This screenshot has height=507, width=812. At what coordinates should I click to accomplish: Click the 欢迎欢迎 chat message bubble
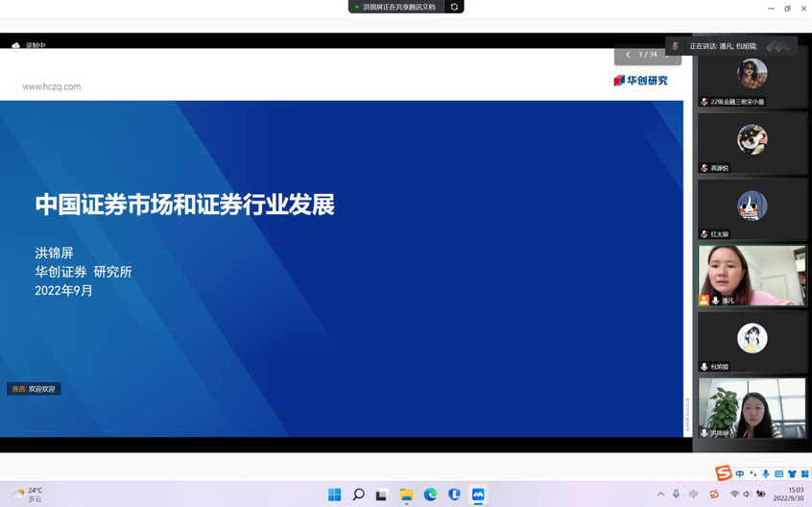point(34,389)
